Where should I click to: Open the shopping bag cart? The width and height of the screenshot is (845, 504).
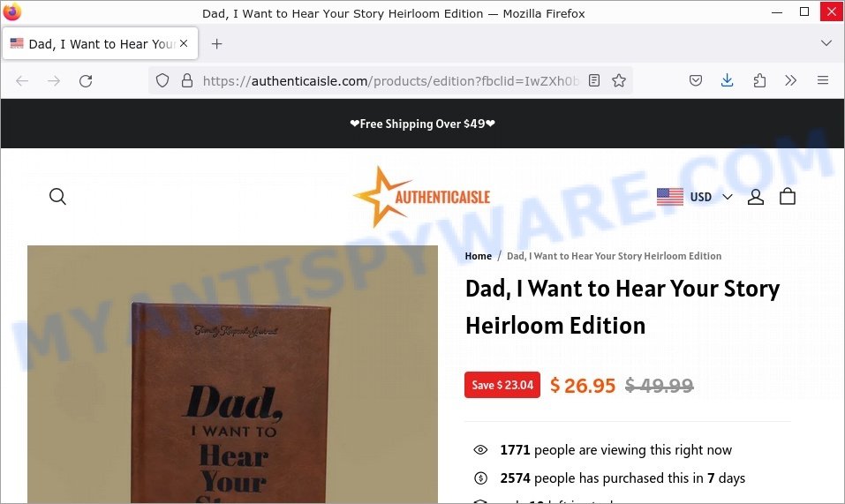788,196
